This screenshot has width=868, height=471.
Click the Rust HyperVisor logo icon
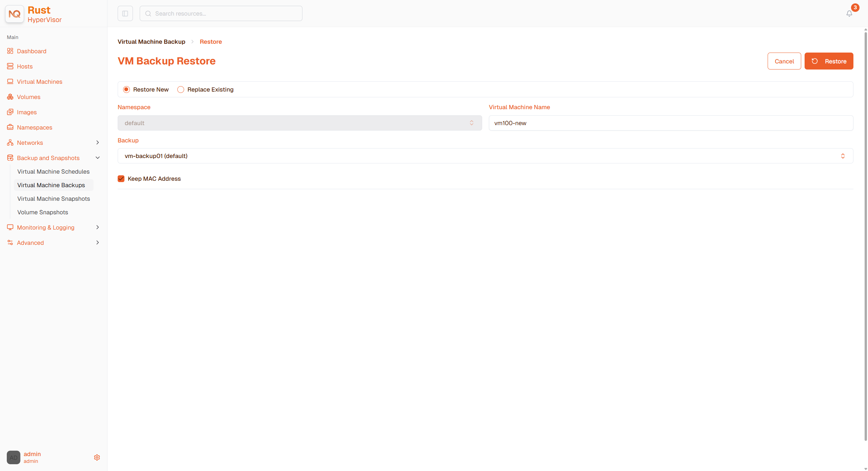click(15, 14)
